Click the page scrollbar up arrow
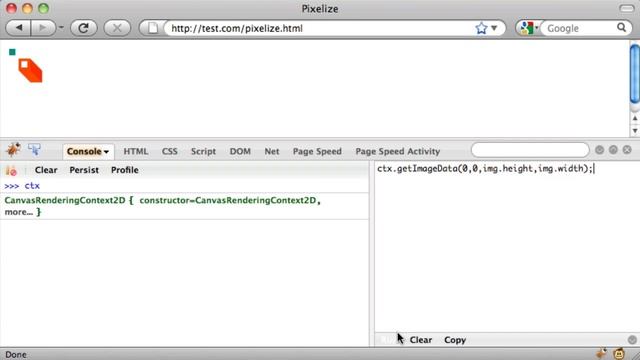The width and height of the screenshot is (640, 360). tap(635, 118)
